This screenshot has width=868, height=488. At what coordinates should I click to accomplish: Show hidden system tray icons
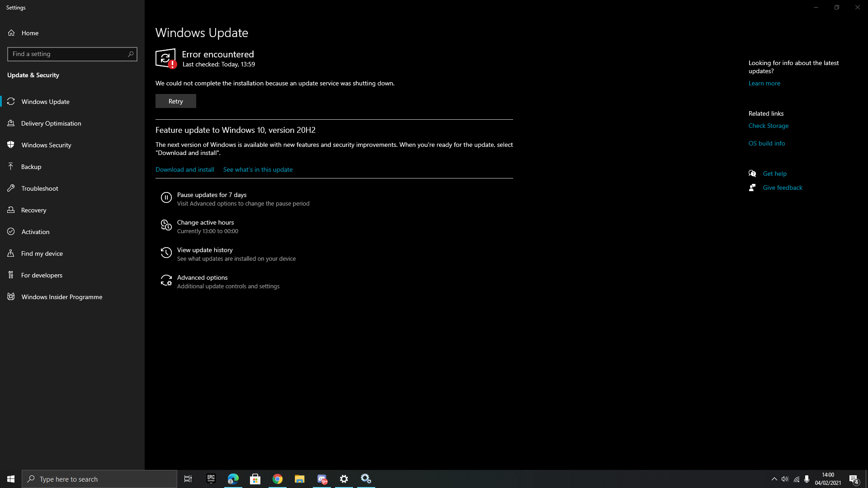click(774, 479)
